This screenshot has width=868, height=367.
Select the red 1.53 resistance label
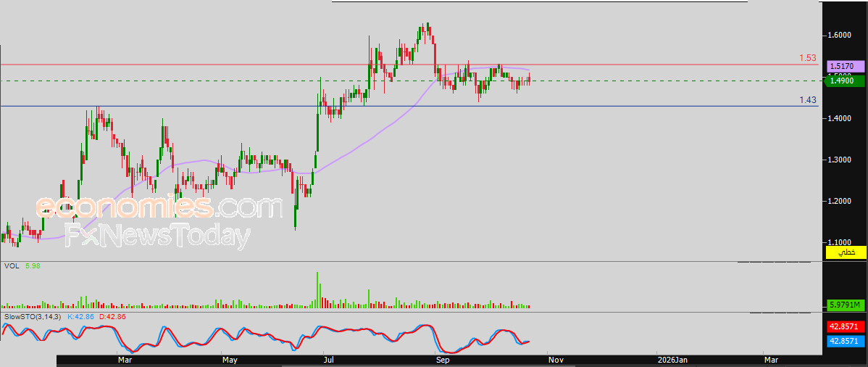(807, 57)
